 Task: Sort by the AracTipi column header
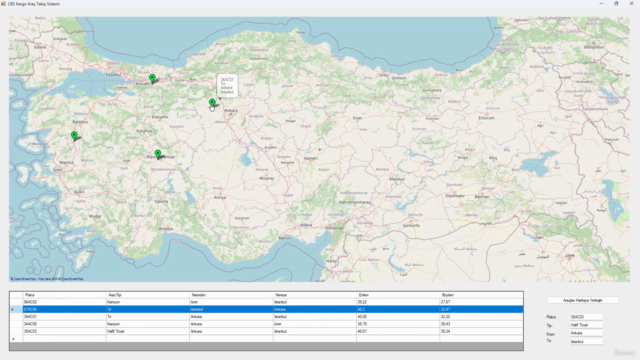(x=148, y=295)
